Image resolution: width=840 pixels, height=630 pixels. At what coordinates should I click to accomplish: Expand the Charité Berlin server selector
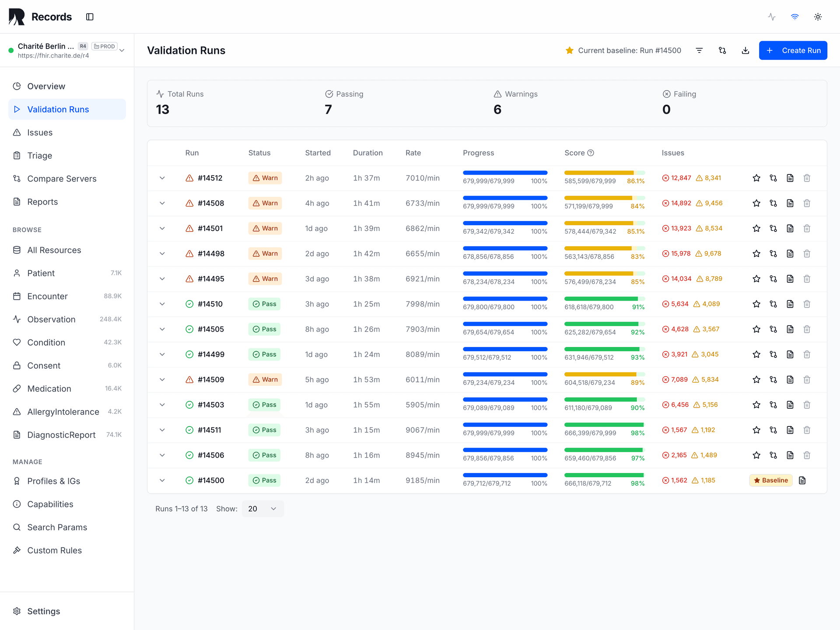click(122, 50)
